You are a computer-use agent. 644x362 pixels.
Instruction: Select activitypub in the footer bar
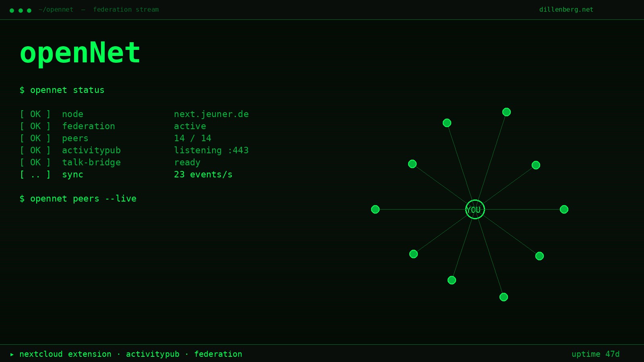pyautogui.click(x=153, y=354)
